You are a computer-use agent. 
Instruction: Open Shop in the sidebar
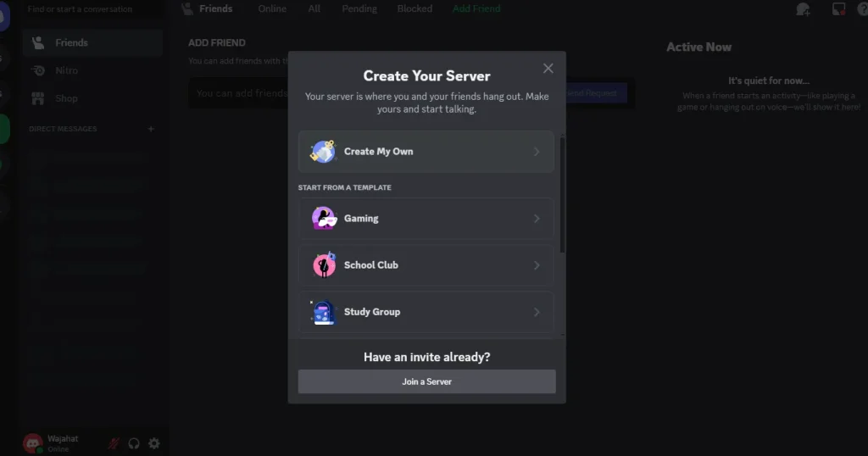tap(92, 98)
